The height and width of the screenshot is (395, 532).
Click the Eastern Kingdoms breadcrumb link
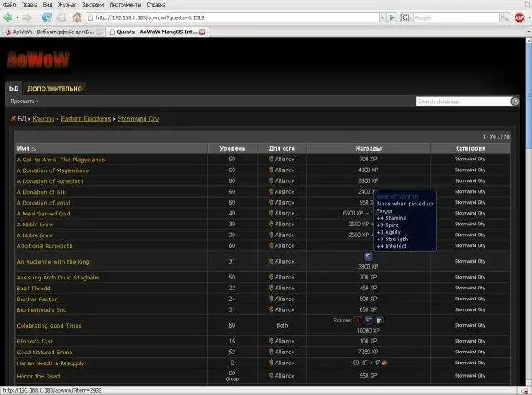(86, 119)
